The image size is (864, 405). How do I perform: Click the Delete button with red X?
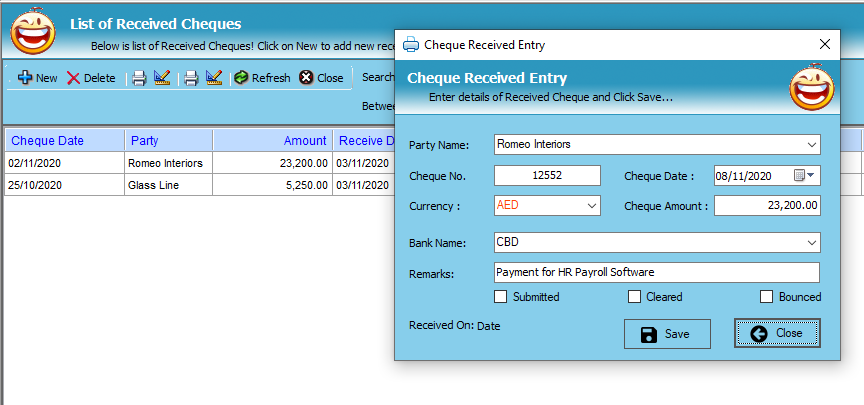click(x=91, y=78)
